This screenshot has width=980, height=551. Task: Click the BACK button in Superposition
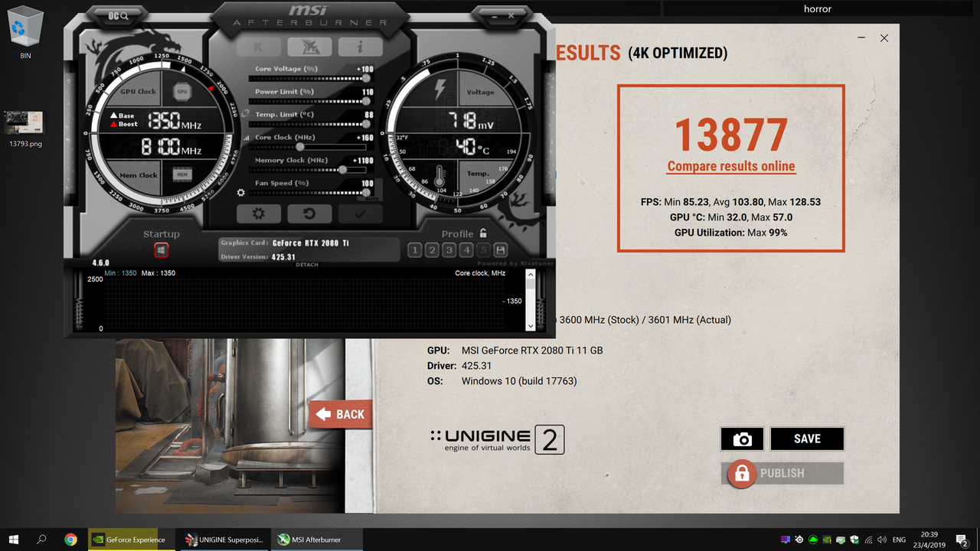(x=341, y=414)
